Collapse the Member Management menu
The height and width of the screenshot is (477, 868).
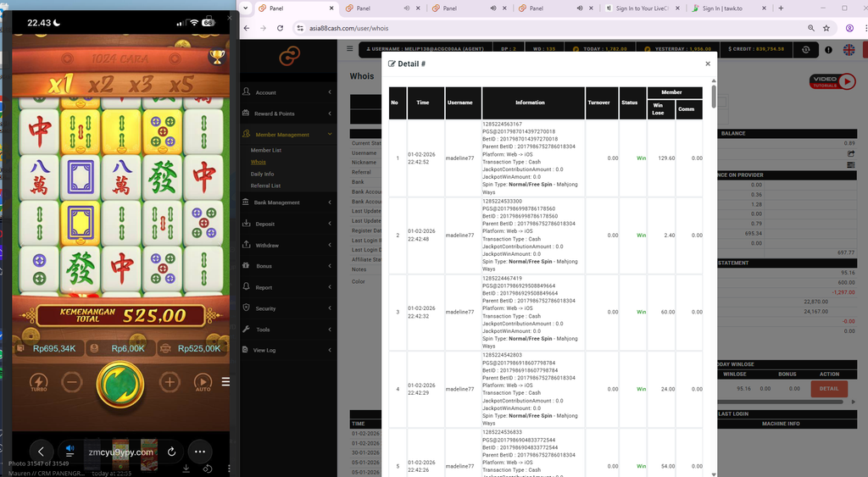coord(288,135)
